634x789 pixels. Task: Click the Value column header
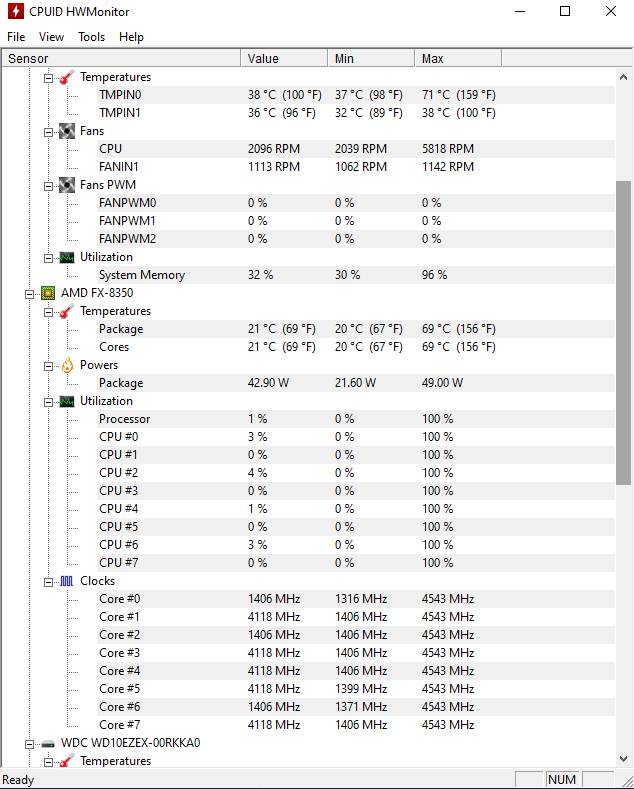click(x=284, y=58)
